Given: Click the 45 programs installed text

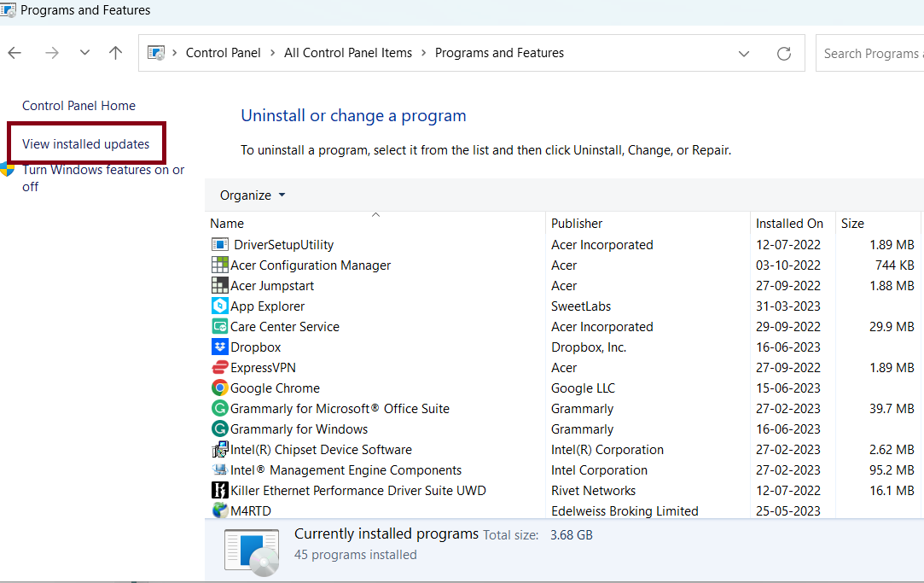Looking at the screenshot, I should point(355,555).
